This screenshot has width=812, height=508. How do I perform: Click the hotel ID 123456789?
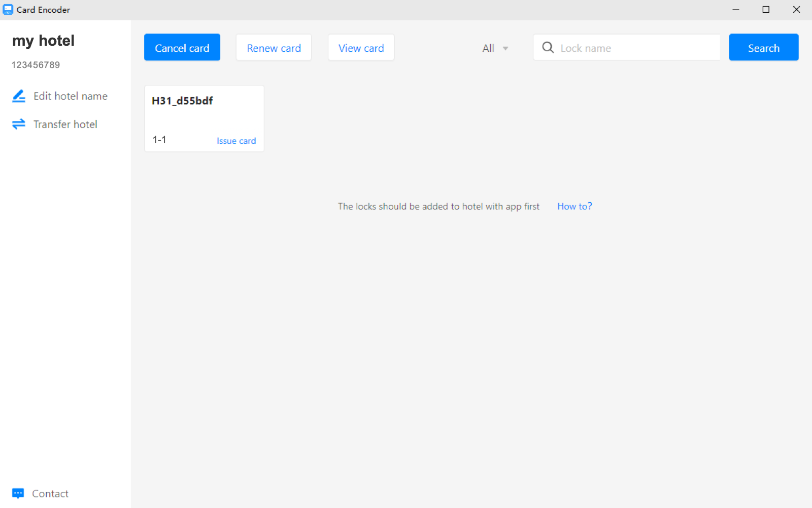pyautogui.click(x=36, y=65)
